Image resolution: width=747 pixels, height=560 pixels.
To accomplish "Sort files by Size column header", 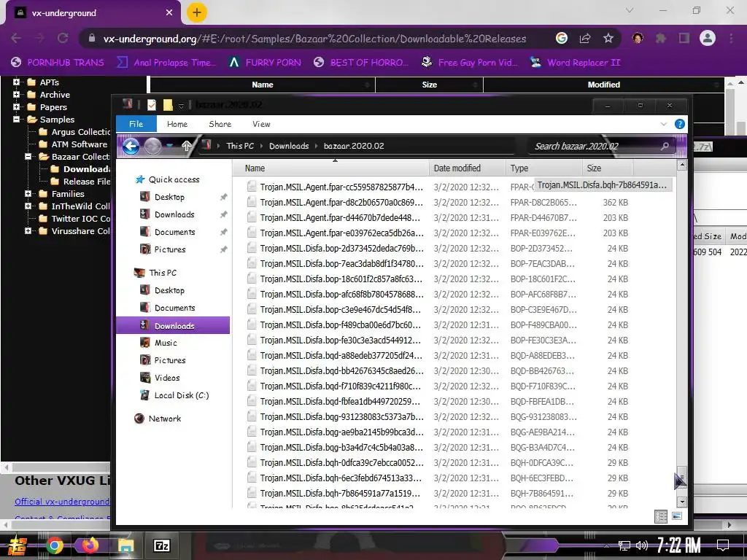I will pos(608,168).
